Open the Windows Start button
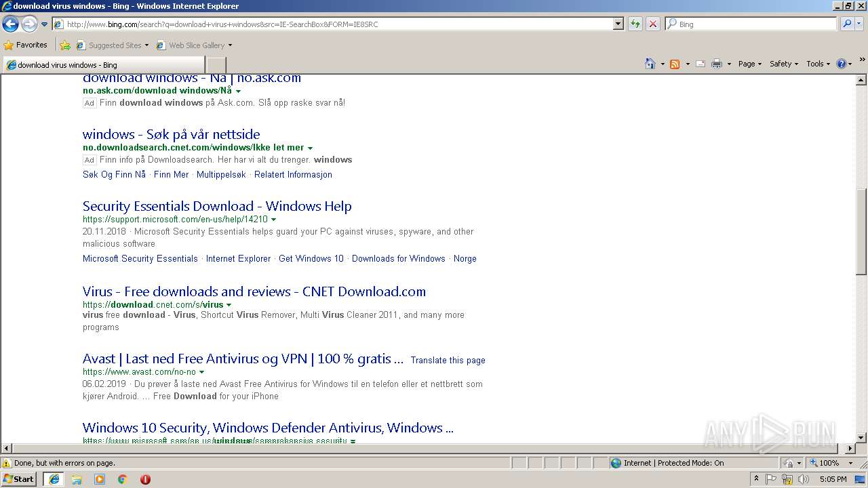The height and width of the screenshot is (488, 868). (19, 479)
